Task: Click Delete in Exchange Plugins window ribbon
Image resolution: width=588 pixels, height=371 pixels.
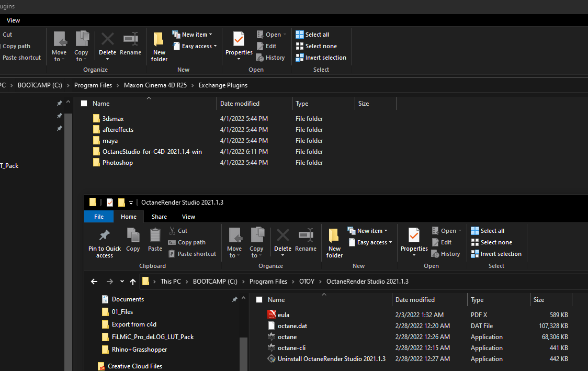Action: point(107,46)
